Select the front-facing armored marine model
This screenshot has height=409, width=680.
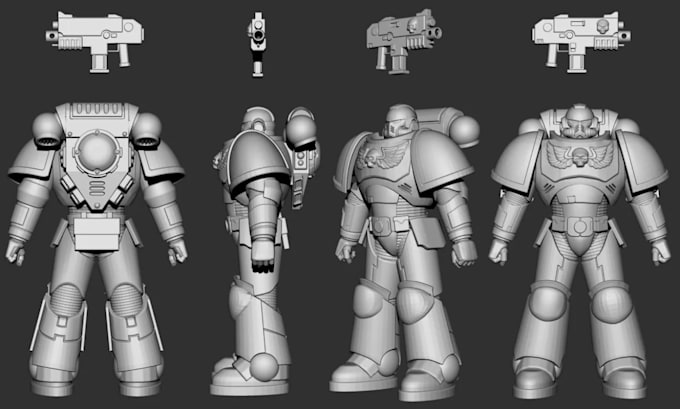[x=579, y=251]
